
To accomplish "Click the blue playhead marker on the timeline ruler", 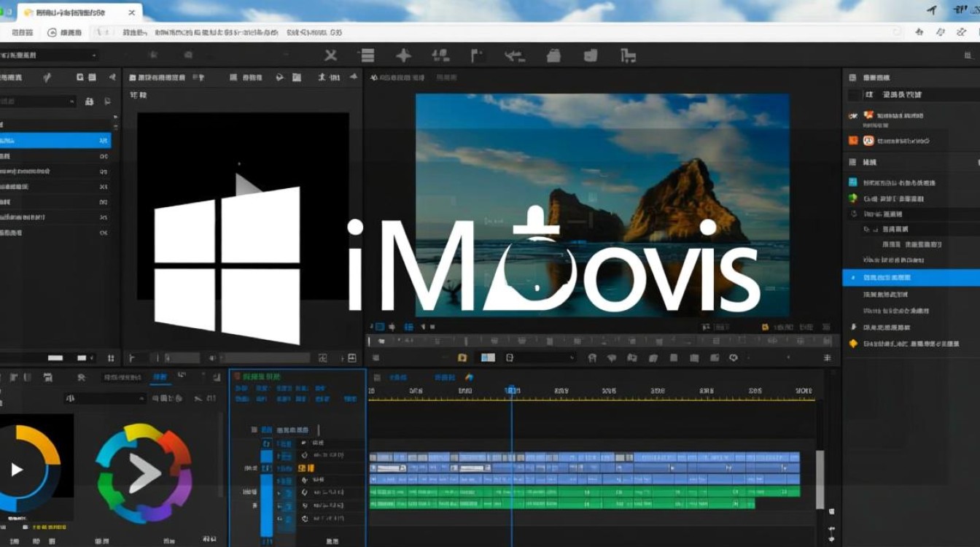I will coord(512,391).
